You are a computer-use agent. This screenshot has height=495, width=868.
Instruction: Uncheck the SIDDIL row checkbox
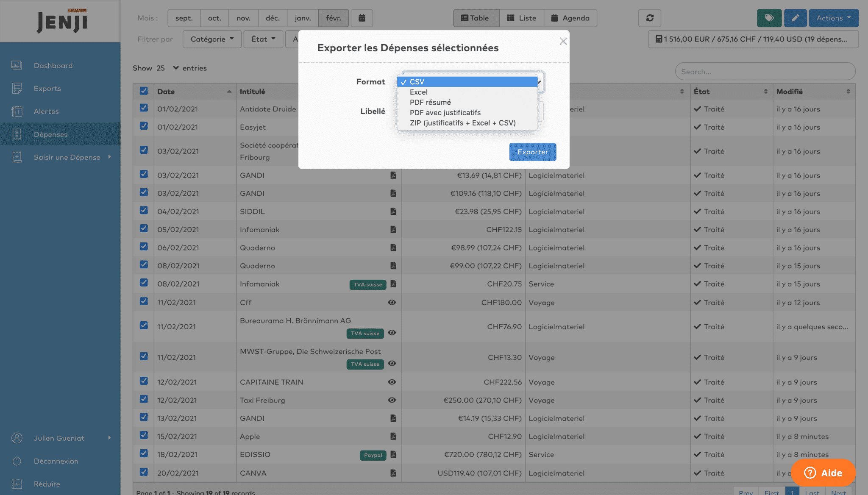pos(144,210)
